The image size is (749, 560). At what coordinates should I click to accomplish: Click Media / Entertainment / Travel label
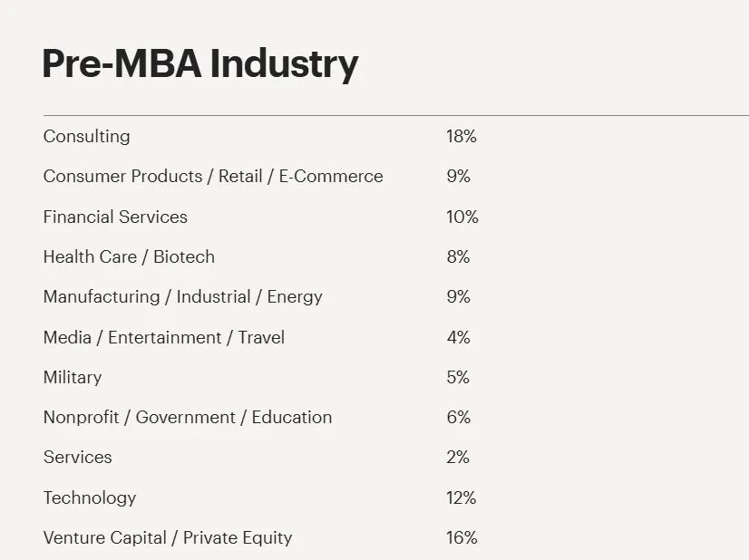click(x=164, y=337)
